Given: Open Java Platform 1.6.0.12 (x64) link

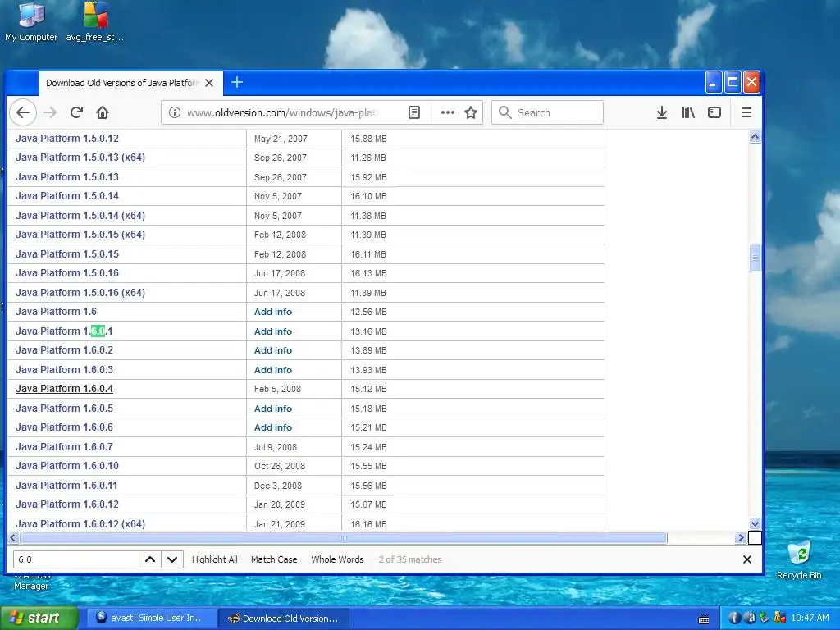Looking at the screenshot, I should [x=80, y=524].
